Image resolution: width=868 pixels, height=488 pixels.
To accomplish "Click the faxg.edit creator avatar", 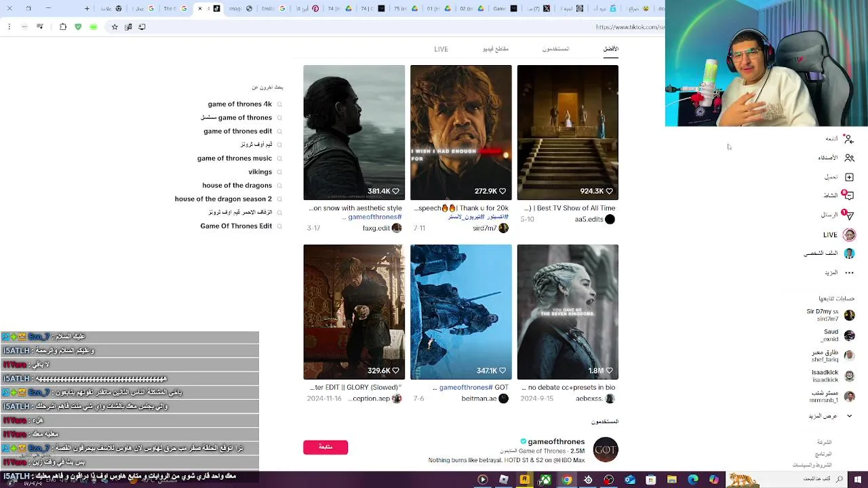I will (397, 228).
